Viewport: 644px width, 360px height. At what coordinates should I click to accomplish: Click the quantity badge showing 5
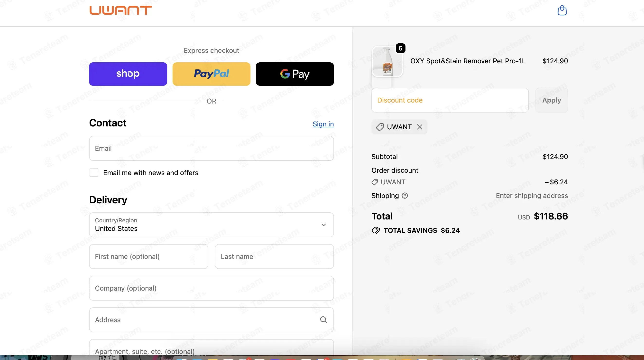401,48
